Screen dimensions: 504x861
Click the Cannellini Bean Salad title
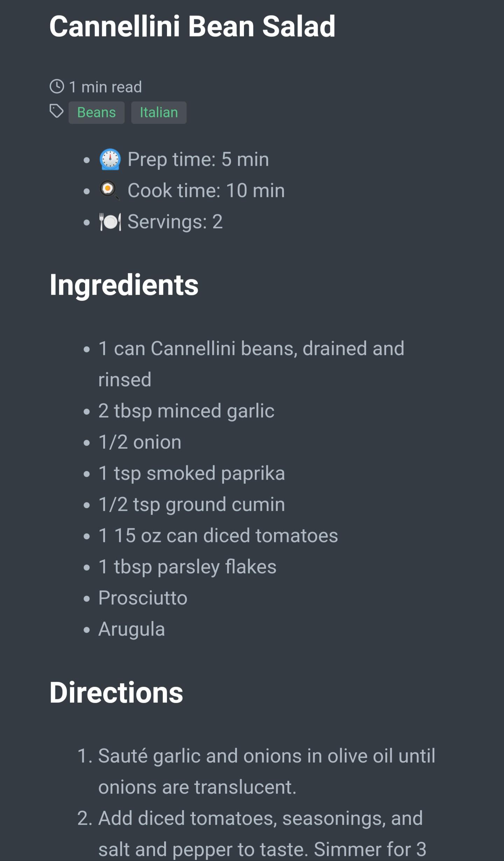click(192, 26)
